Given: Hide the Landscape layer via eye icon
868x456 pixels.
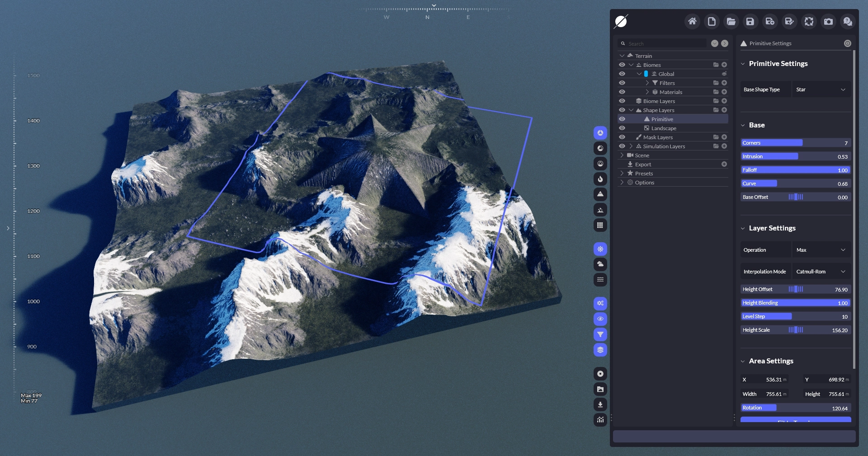Looking at the screenshot, I should (x=622, y=128).
